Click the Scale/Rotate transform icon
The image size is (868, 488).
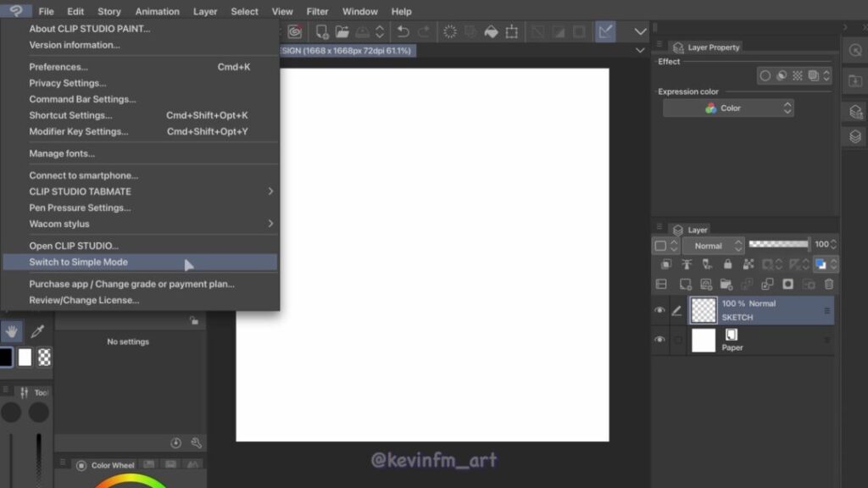[512, 31]
